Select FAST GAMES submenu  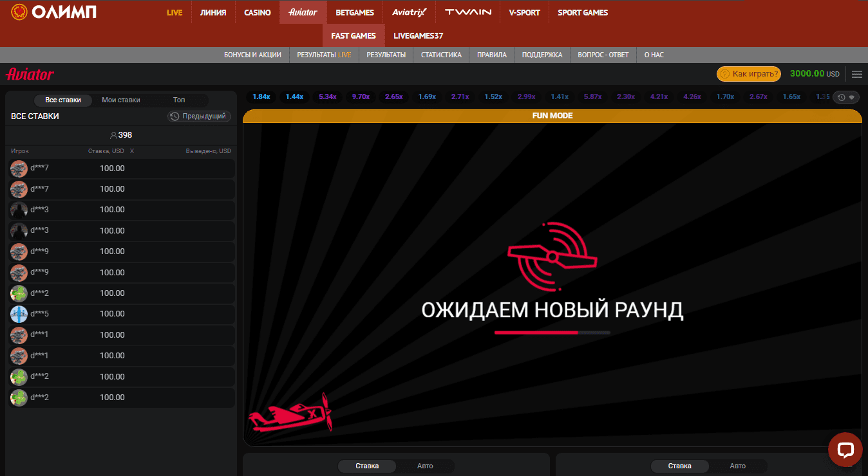click(x=354, y=35)
